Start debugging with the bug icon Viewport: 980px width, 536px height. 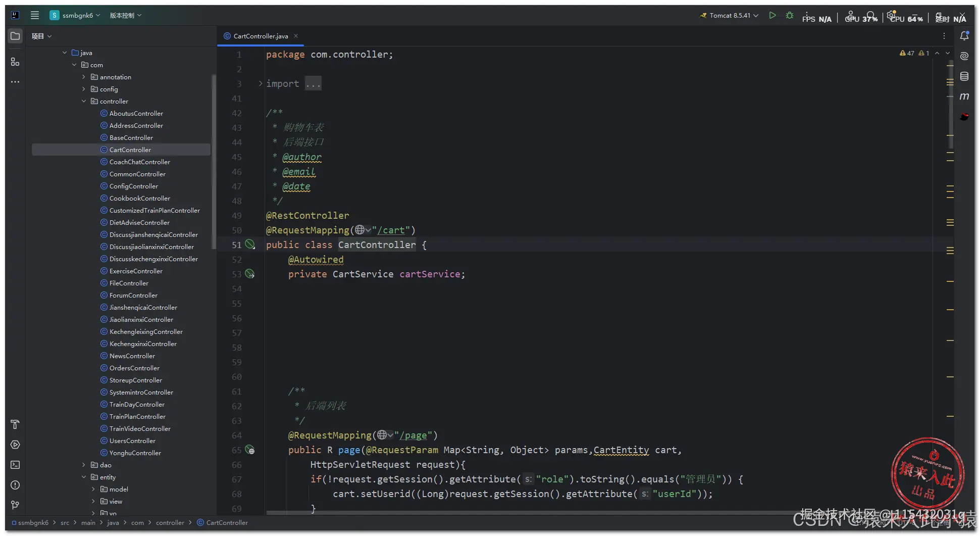click(x=790, y=15)
